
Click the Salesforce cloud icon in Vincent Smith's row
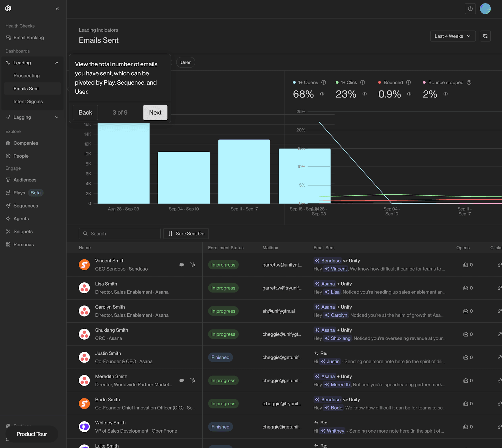click(182, 265)
